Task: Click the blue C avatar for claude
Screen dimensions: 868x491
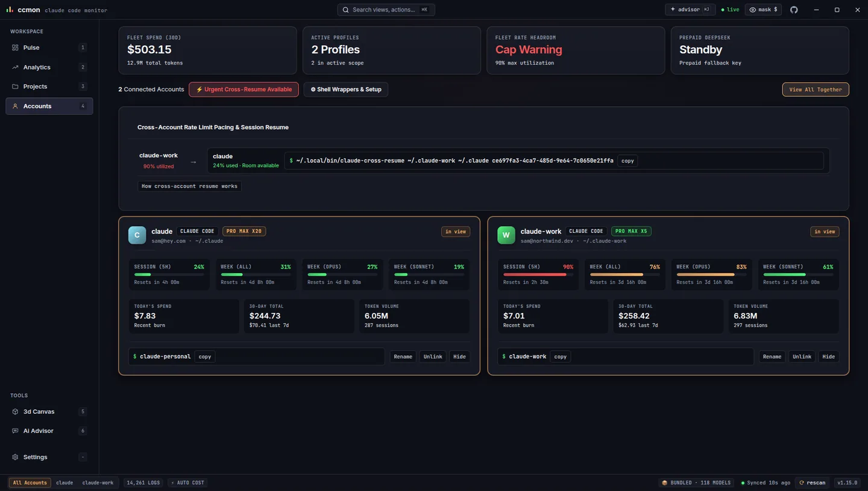Action: [137, 235]
